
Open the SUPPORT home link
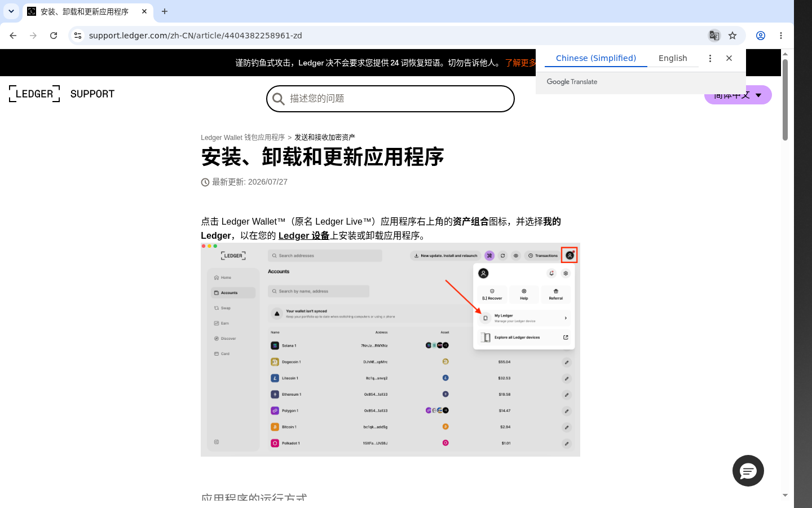92,94
